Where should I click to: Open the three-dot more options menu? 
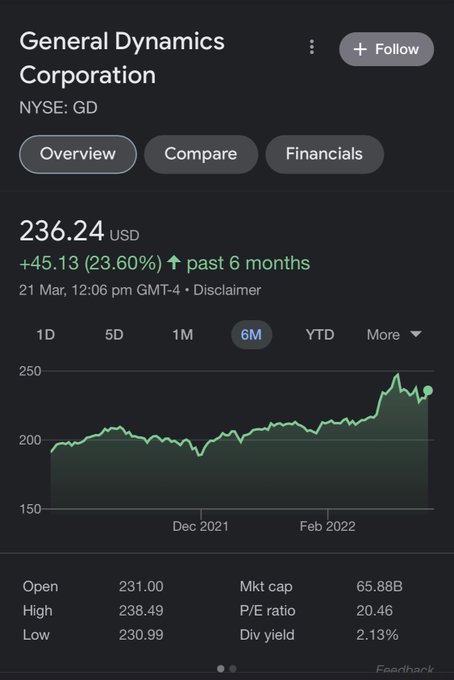pyautogui.click(x=311, y=47)
